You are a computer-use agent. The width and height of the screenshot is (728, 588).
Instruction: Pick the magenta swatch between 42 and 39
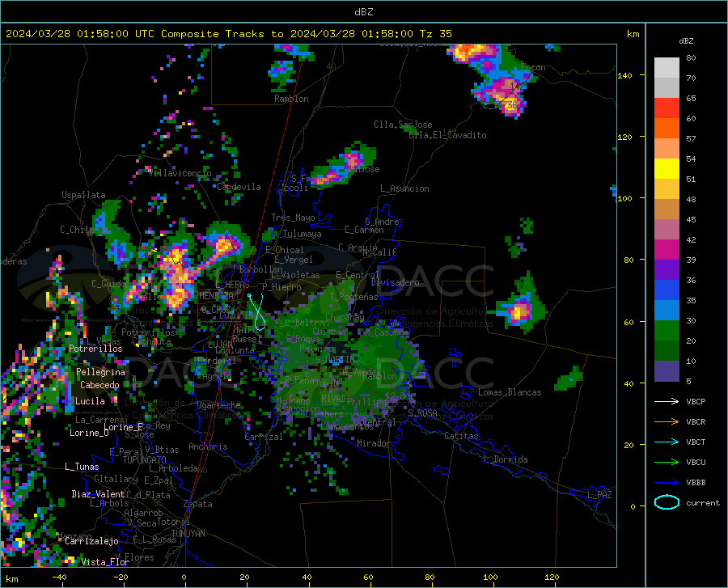coord(667,250)
